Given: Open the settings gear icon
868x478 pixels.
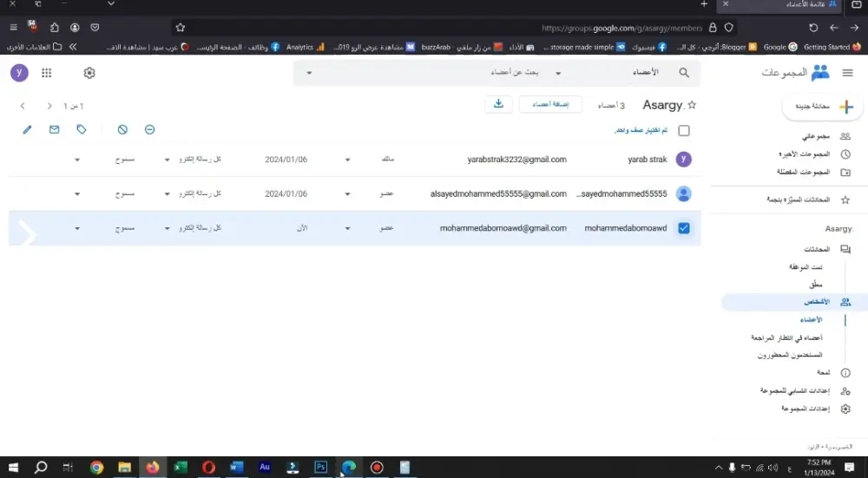Looking at the screenshot, I should point(89,73).
